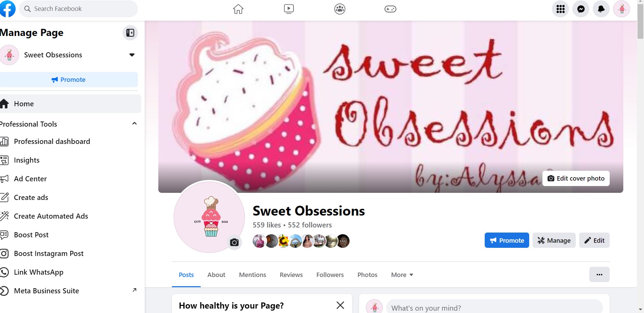Close the How healthy is your Page card

(x=340, y=305)
